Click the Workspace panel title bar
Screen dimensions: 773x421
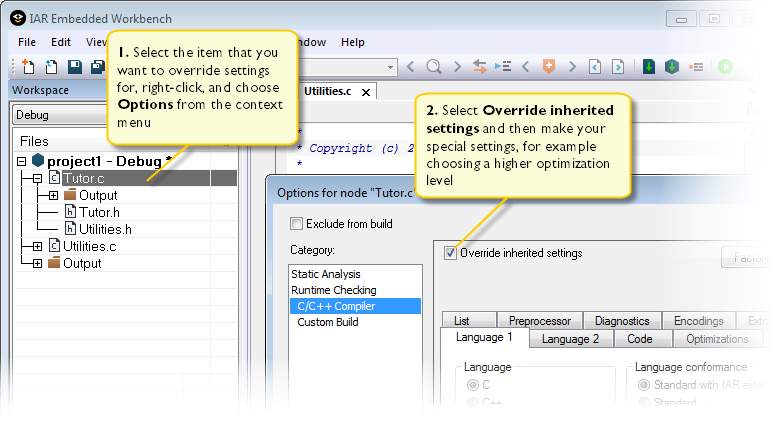click(x=59, y=91)
